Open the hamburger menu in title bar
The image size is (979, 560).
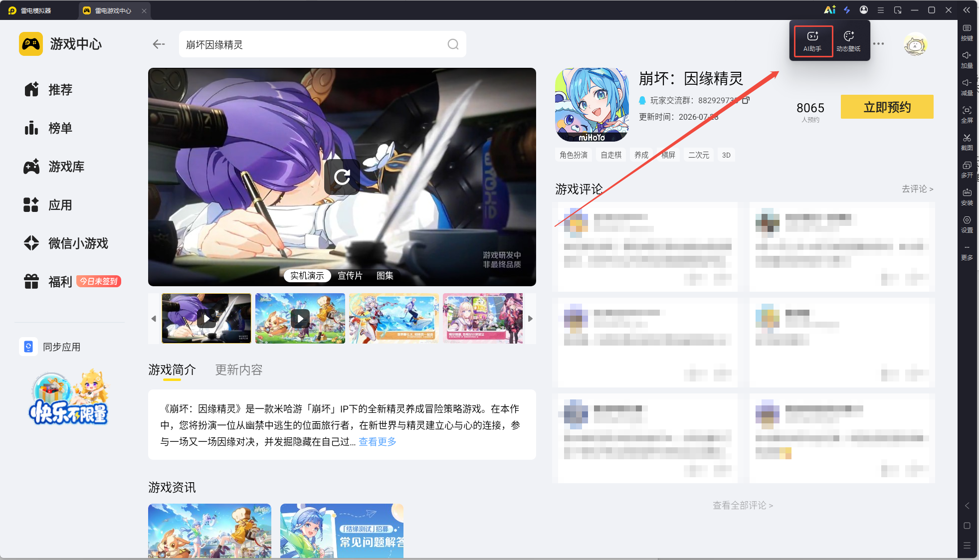881,10
